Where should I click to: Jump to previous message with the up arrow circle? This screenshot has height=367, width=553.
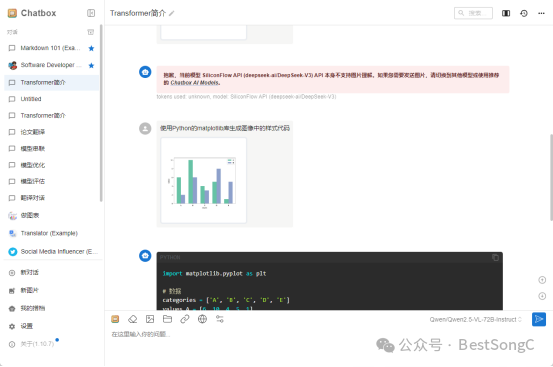tap(542, 280)
